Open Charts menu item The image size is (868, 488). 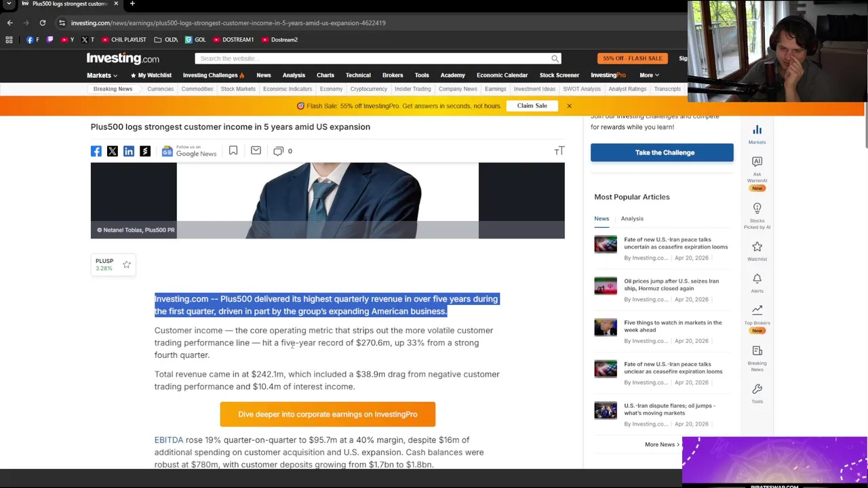(x=325, y=75)
